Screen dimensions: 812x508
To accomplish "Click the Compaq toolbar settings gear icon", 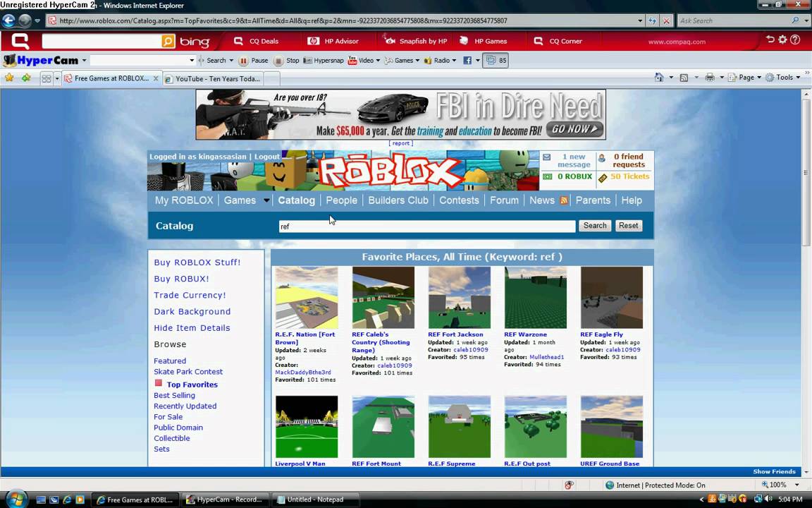I will (x=782, y=40).
